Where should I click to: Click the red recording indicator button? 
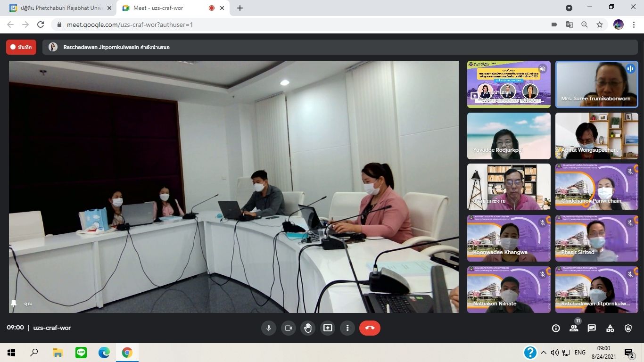coord(21,47)
